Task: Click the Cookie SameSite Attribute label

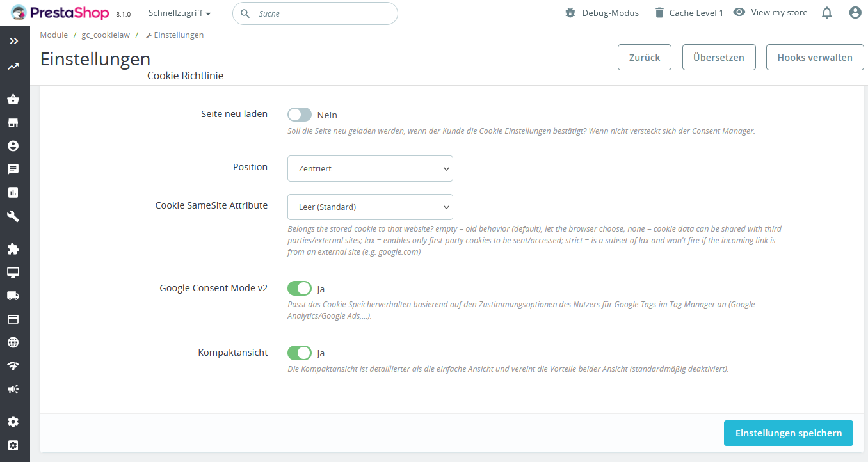Action: point(211,205)
